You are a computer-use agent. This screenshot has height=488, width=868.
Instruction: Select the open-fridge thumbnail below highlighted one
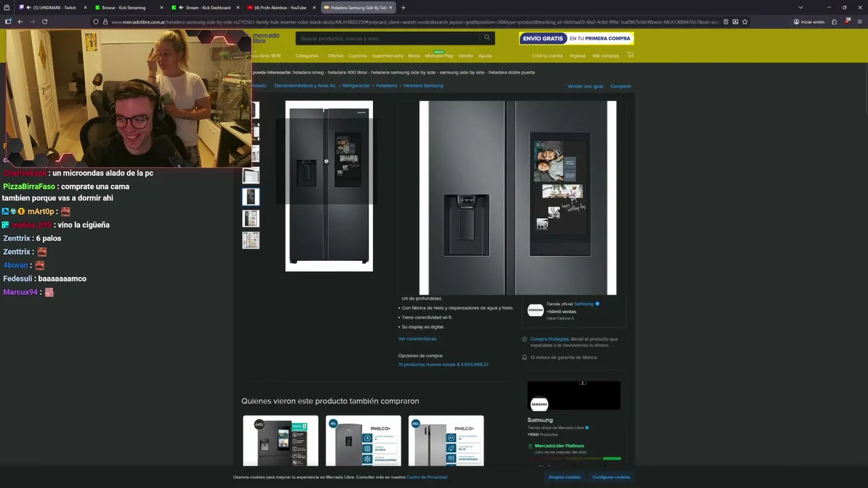251,218
